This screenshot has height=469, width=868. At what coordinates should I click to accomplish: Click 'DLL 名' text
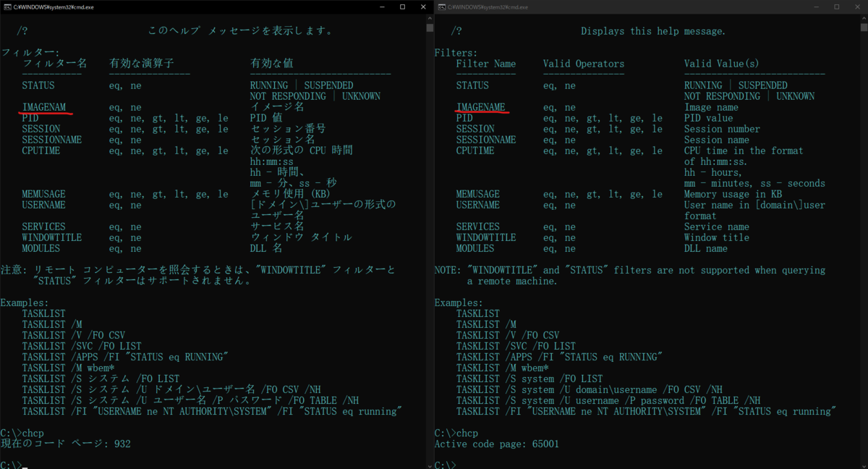266,248
